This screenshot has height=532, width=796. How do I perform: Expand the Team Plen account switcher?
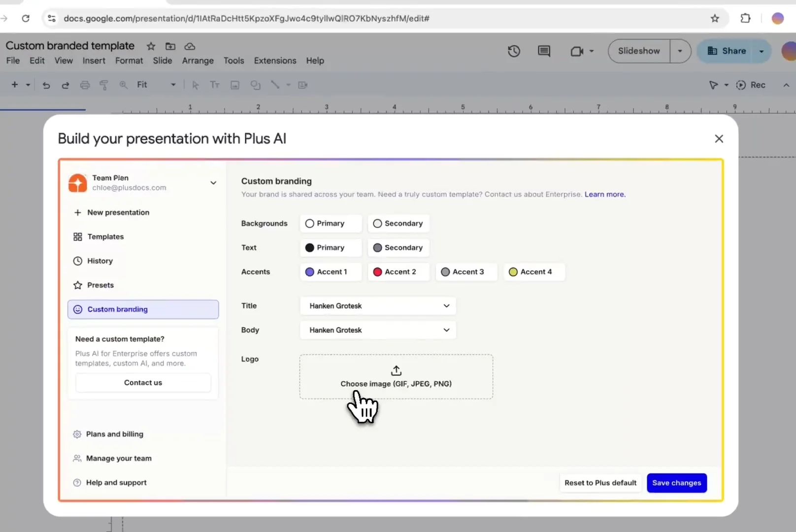(213, 183)
